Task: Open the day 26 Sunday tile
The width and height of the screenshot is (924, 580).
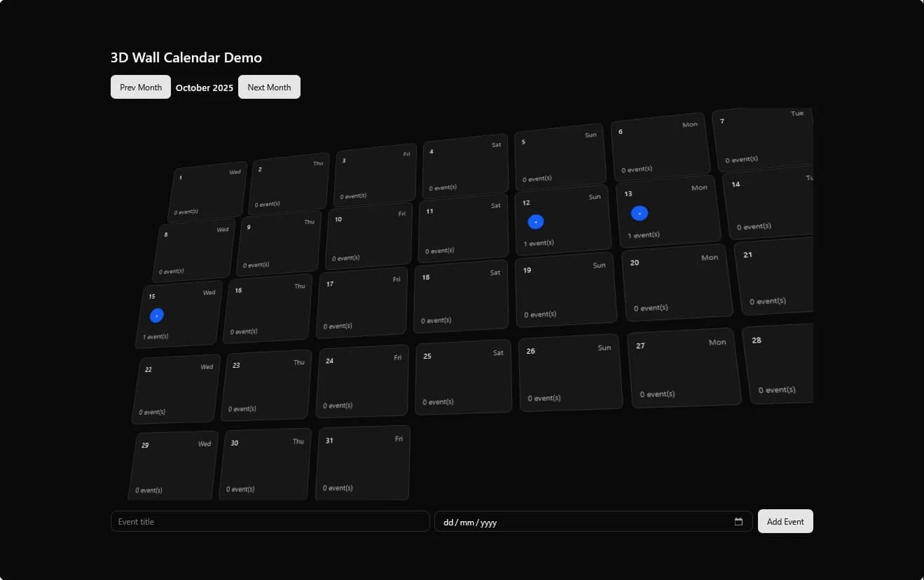Action: click(x=570, y=373)
